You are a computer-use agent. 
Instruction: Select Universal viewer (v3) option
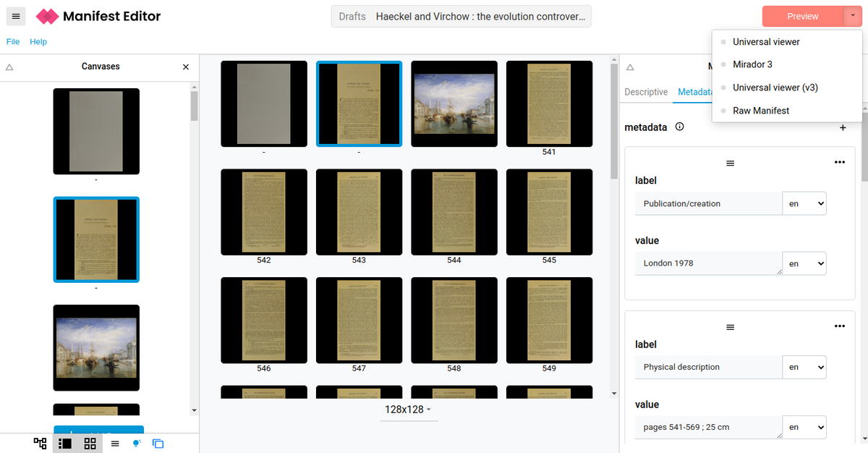coord(775,88)
